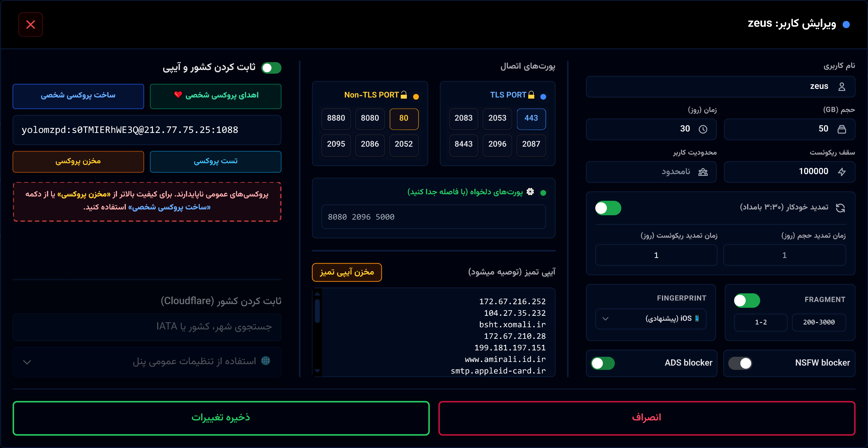Click the entry 199.181.197.151
This screenshot has height=448, width=868.
pos(510,348)
